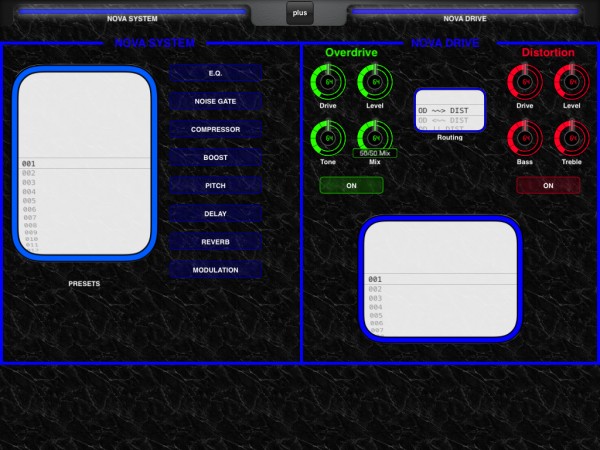Select preset 001 in Nova Drive preset list
Image resolution: width=600 pixels, height=450 pixels.
(440, 279)
